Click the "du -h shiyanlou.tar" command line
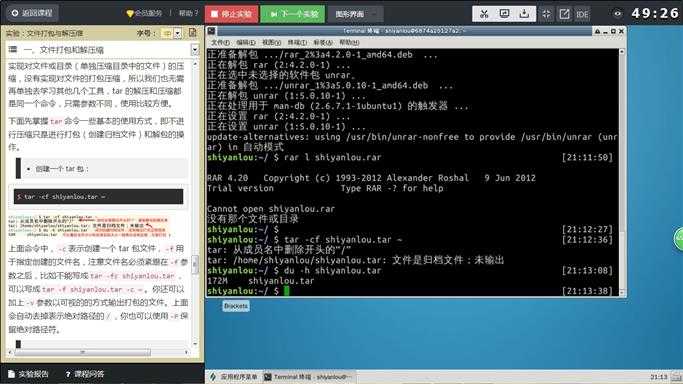The width and height of the screenshot is (683, 384). [x=333, y=270]
